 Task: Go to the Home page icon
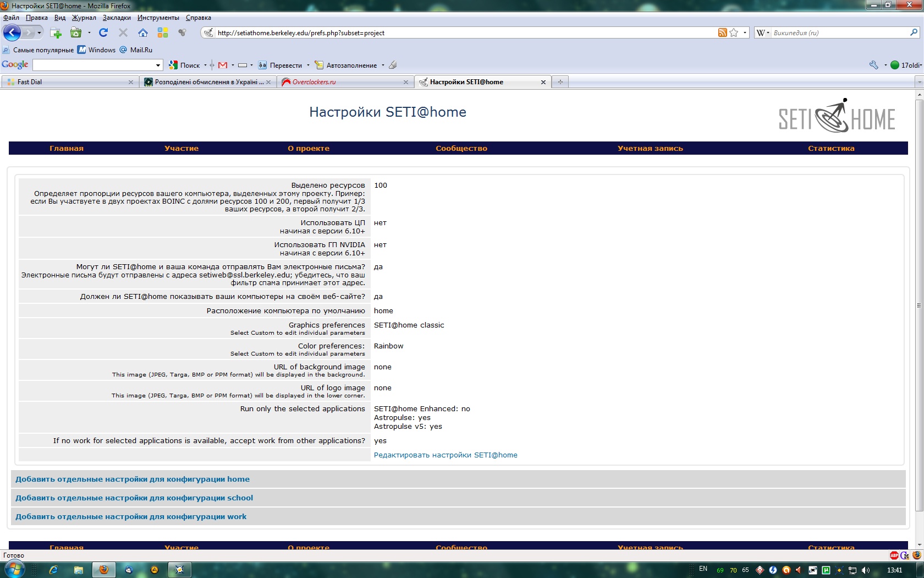click(x=143, y=33)
